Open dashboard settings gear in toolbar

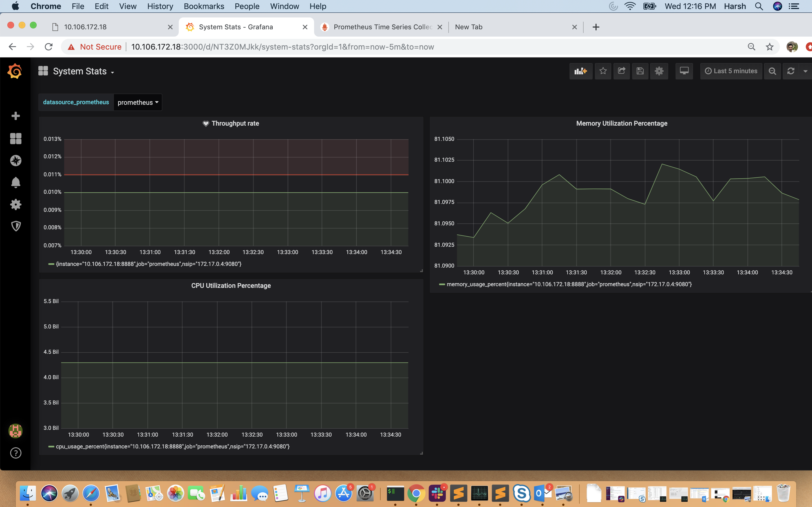click(659, 71)
